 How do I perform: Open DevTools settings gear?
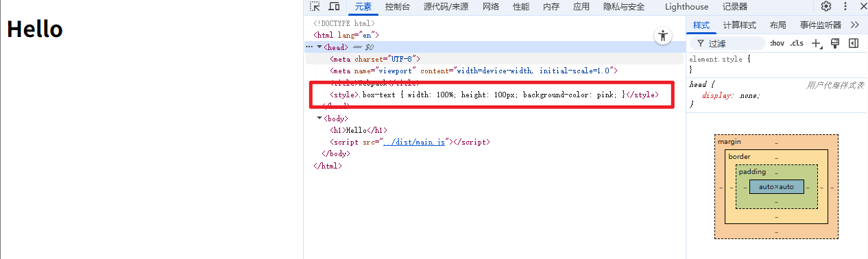click(826, 7)
